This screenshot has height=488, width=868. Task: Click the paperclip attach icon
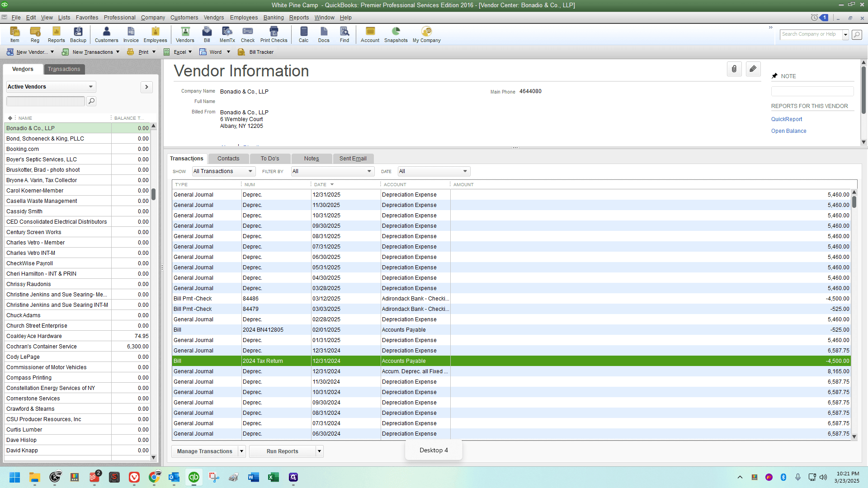[x=734, y=69]
